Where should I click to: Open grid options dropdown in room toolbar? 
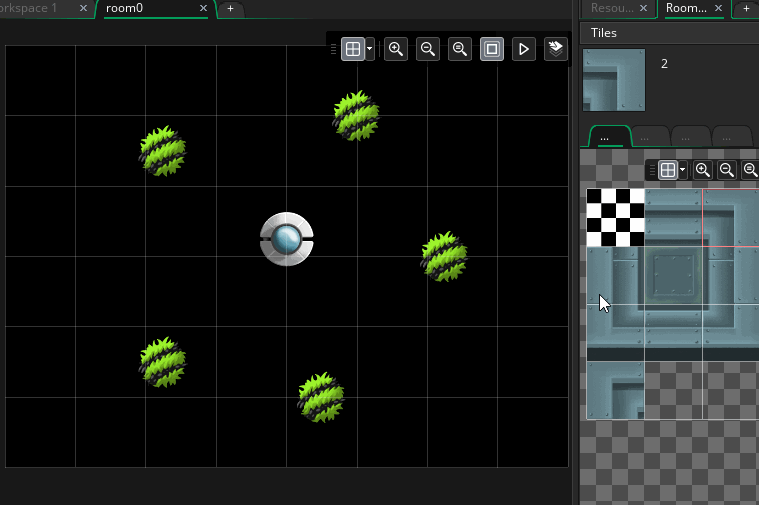pyautogui.click(x=370, y=49)
